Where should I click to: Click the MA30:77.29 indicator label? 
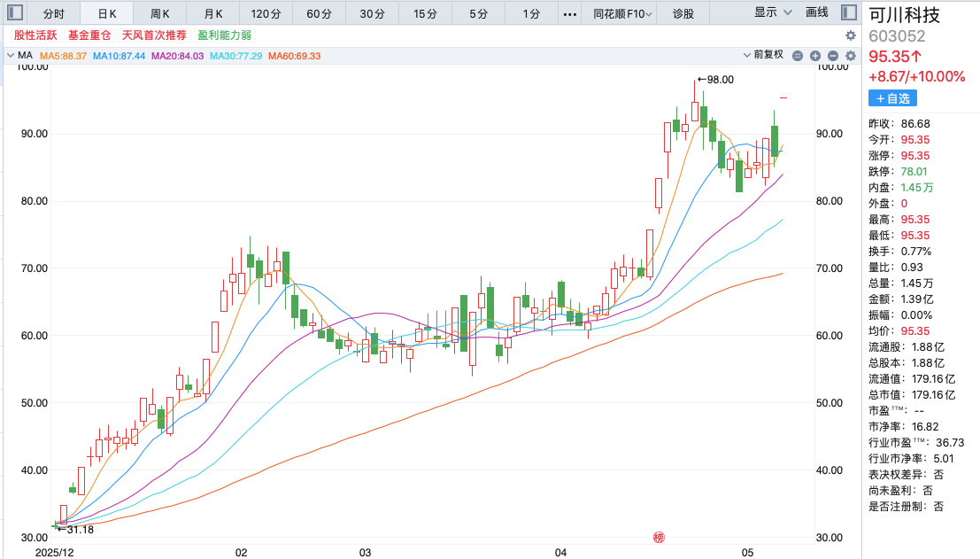coord(235,56)
